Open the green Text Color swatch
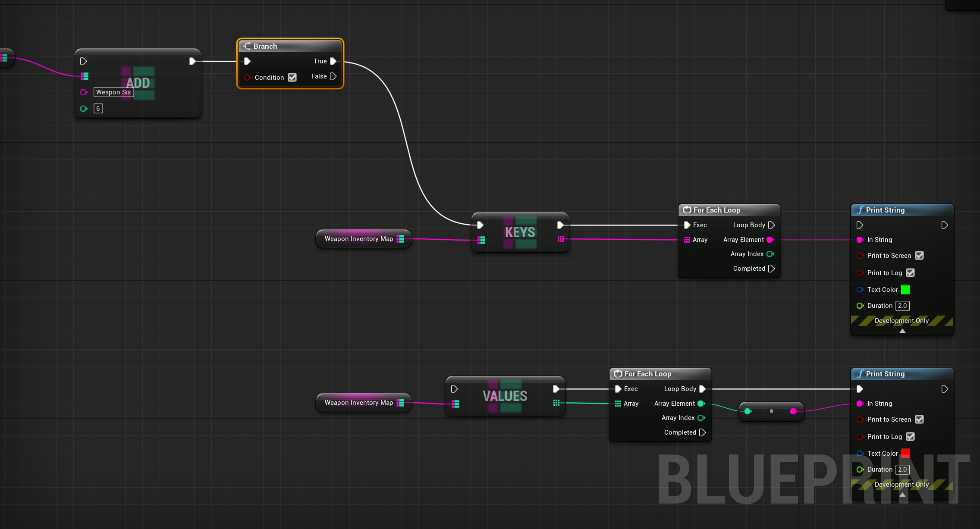This screenshot has height=529, width=980. click(905, 290)
